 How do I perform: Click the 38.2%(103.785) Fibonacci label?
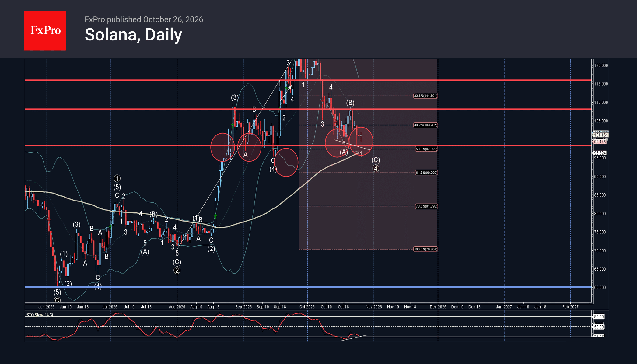coord(425,125)
